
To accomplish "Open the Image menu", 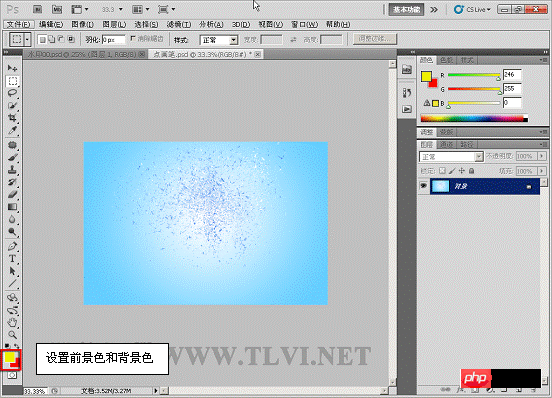I will (x=82, y=24).
